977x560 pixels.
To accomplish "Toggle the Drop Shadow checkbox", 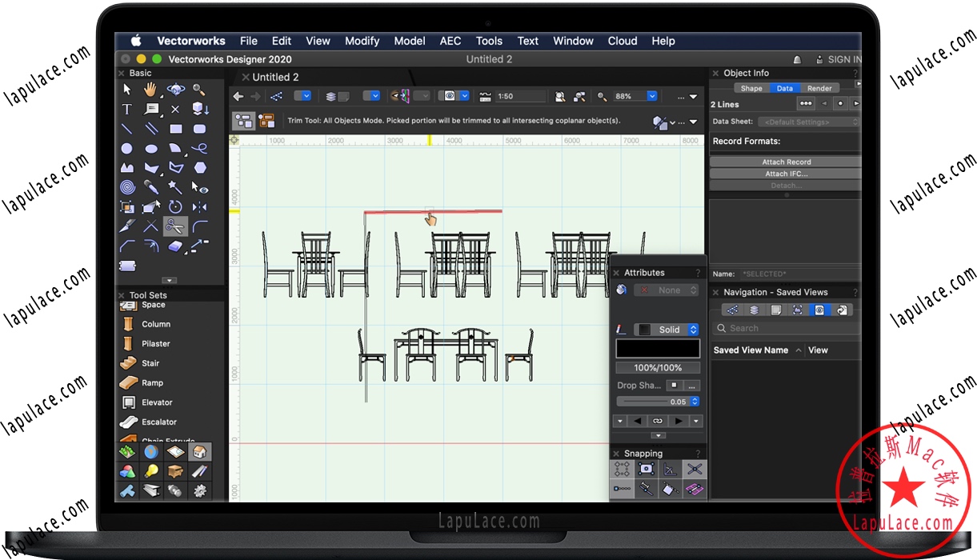I will [x=674, y=386].
